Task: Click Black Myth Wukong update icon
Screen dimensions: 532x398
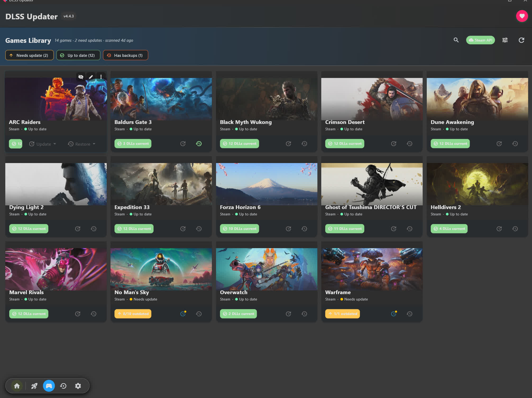Action: pyautogui.click(x=288, y=144)
